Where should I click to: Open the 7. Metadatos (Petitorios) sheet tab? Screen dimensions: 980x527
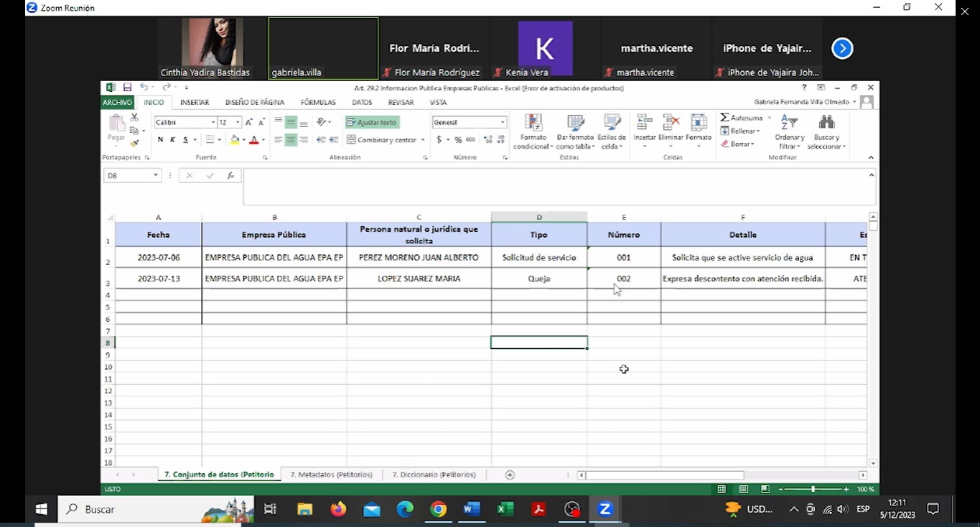[331, 475]
